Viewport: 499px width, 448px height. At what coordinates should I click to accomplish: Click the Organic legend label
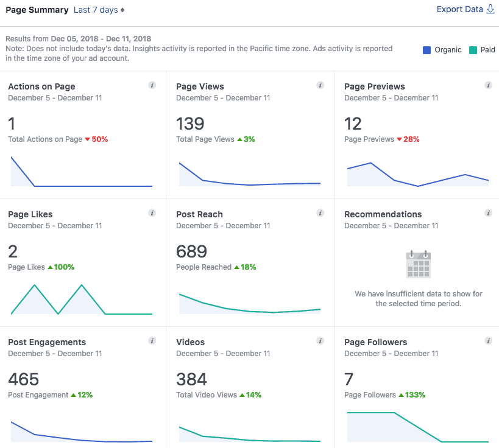[x=448, y=50]
